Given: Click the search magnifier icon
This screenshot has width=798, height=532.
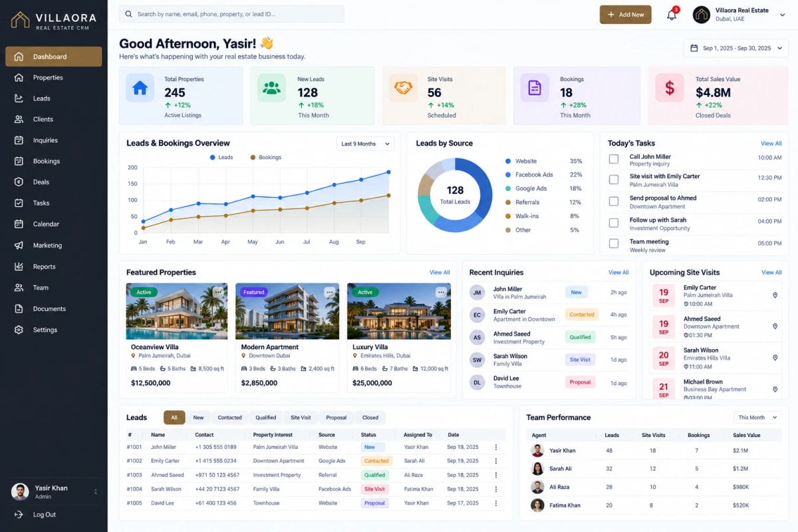Looking at the screenshot, I should (x=128, y=14).
